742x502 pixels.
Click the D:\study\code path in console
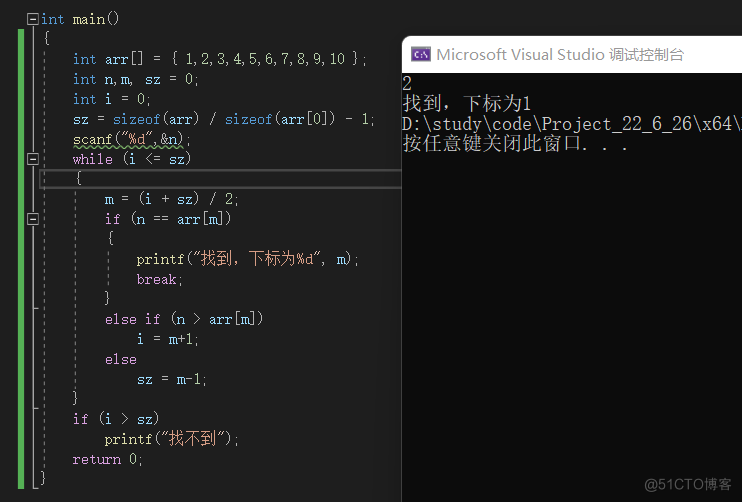coord(572,123)
